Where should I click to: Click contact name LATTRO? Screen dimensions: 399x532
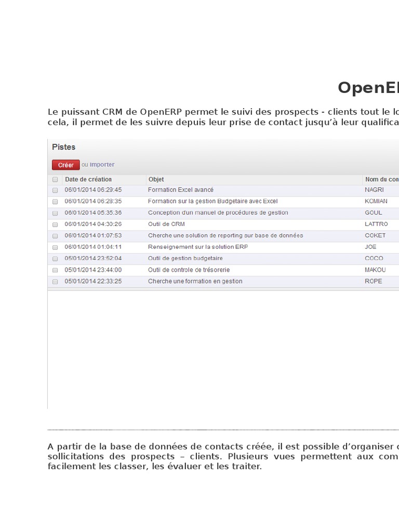pyautogui.click(x=376, y=224)
